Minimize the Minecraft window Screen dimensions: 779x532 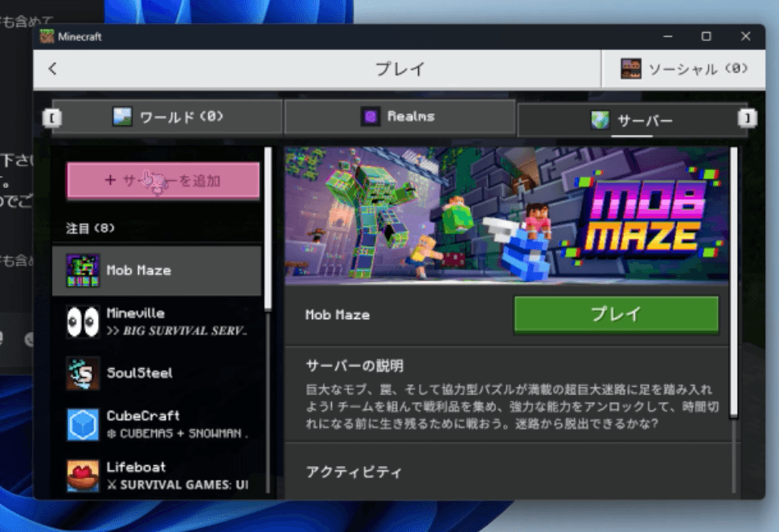click(x=668, y=36)
